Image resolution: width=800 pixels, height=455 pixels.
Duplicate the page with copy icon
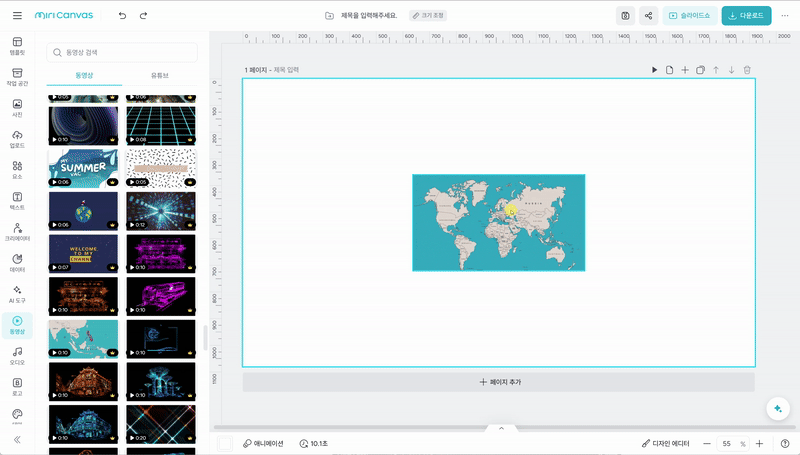click(701, 70)
